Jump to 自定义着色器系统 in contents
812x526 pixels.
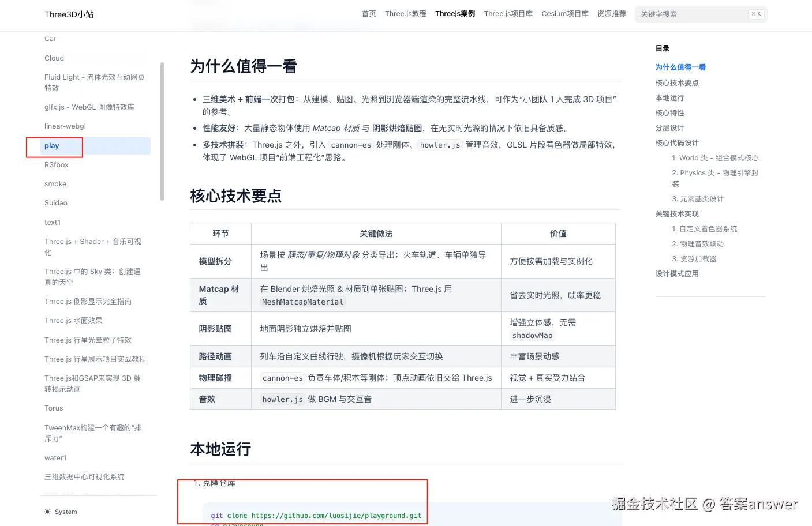point(705,229)
